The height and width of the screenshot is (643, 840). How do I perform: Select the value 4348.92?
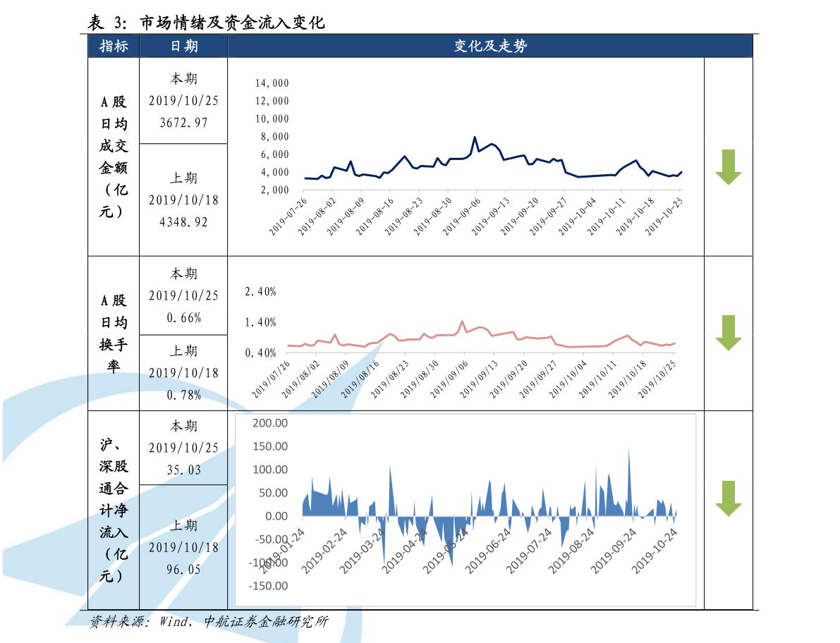(x=184, y=221)
